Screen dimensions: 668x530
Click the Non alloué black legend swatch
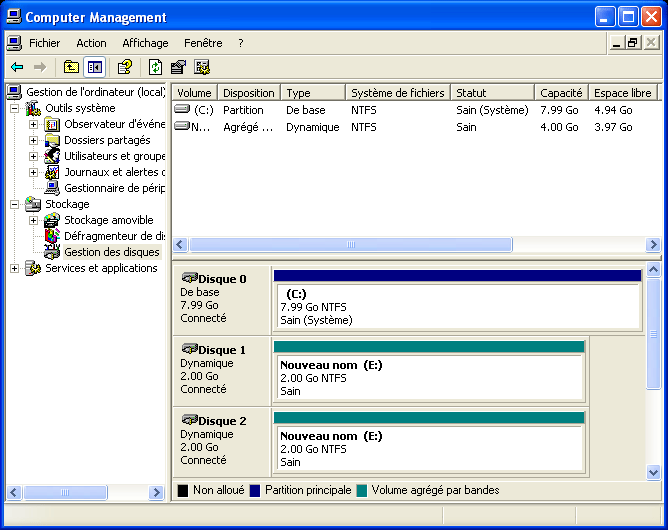pyautogui.click(x=183, y=490)
